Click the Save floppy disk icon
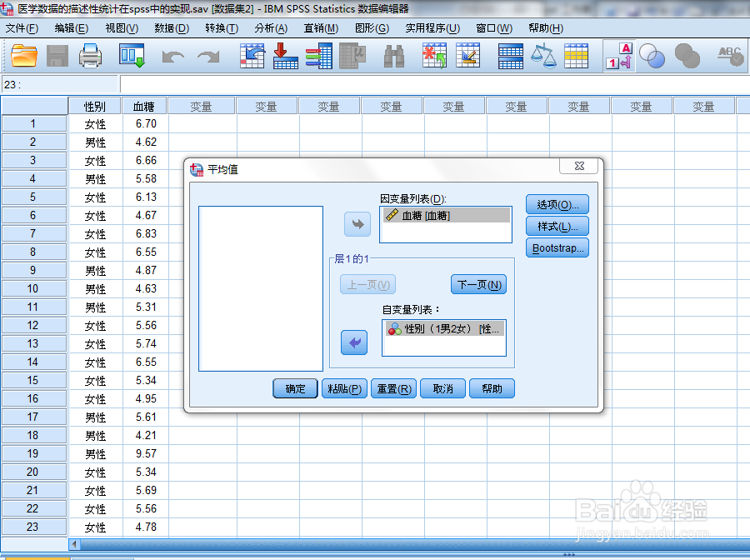Viewport: 750px width, 560px height. 57,56
